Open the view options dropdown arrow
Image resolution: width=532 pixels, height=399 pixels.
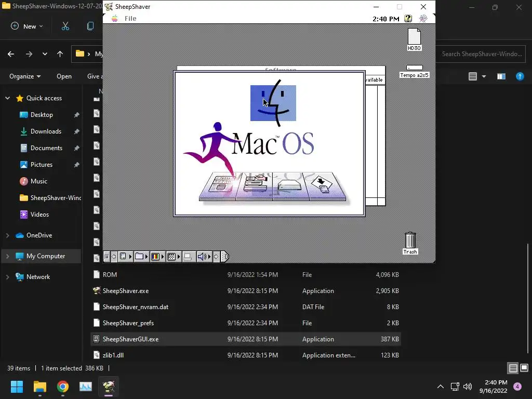click(484, 76)
